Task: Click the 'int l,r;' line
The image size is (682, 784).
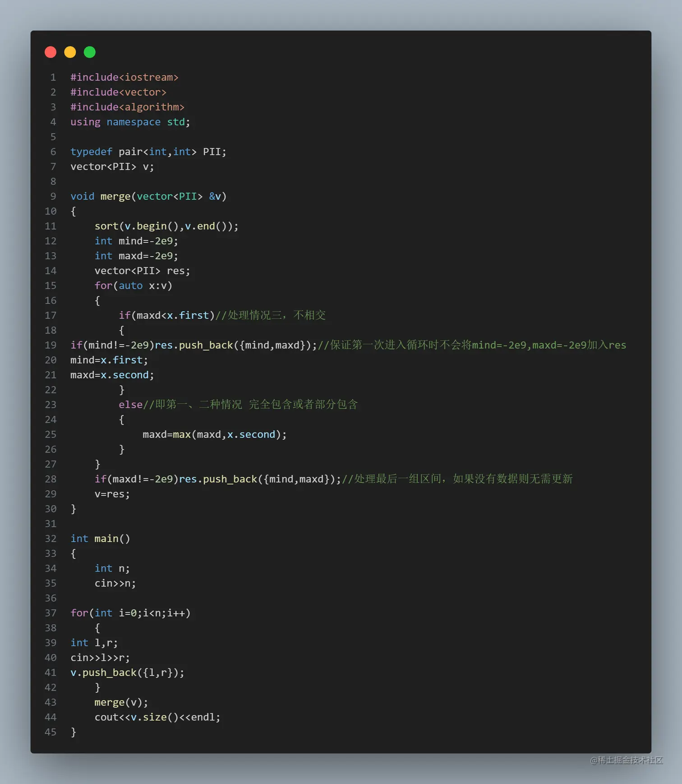Action: click(x=94, y=643)
